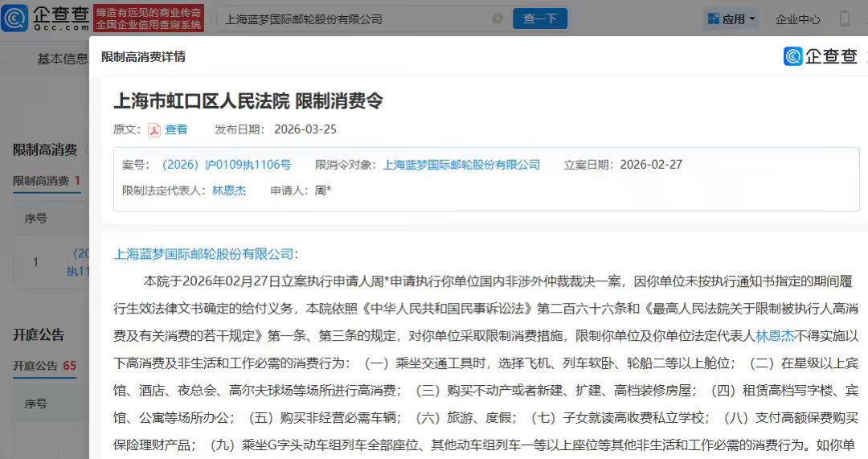868x459 pixels.
Task: Click the 企查查 logo in the panel header
Action: 821,56
